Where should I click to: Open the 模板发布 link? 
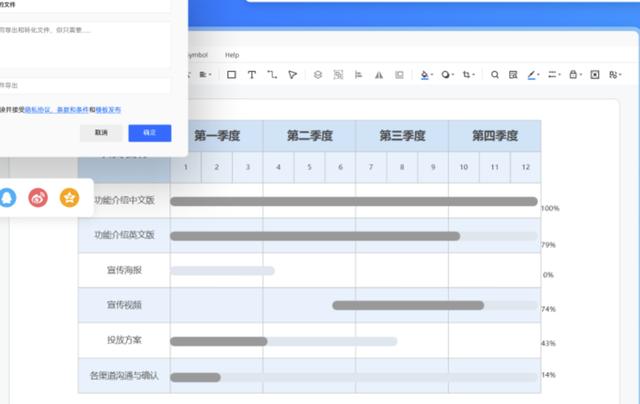click(108, 110)
